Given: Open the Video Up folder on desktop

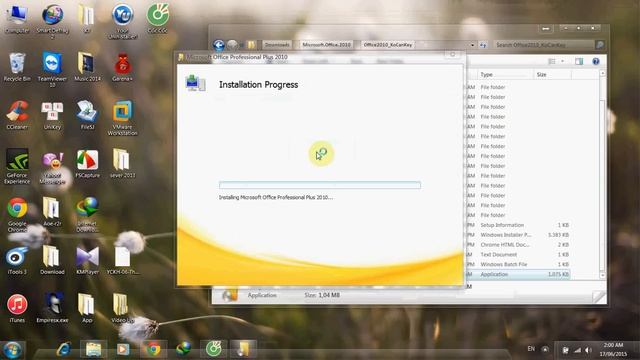Looking at the screenshot, I should coord(122,308).
